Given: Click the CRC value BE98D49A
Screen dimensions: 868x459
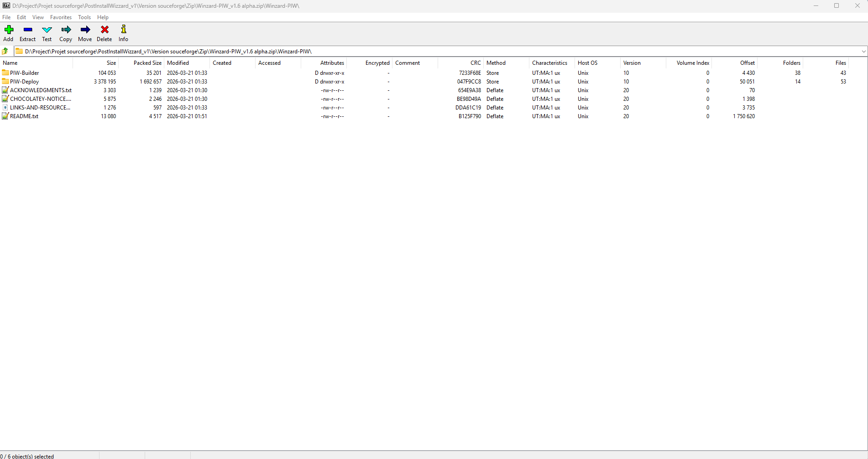Looking at the screenshot, I should click(469, 99).
